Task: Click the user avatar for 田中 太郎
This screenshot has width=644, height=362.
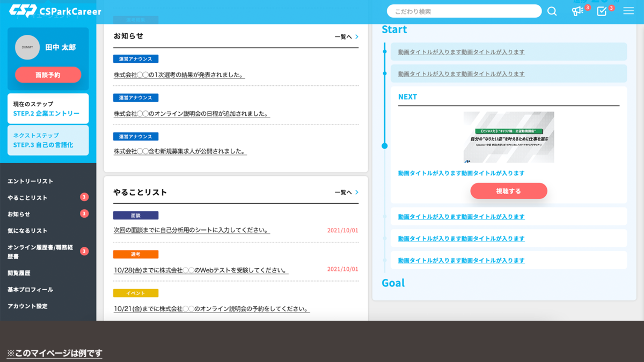Action: tap(27, 47)
